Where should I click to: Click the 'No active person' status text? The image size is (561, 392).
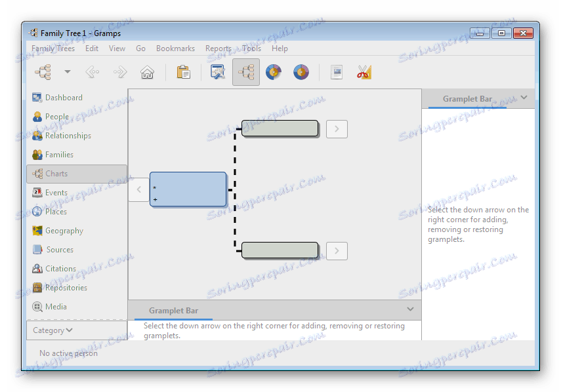click(x=68, y=353)
